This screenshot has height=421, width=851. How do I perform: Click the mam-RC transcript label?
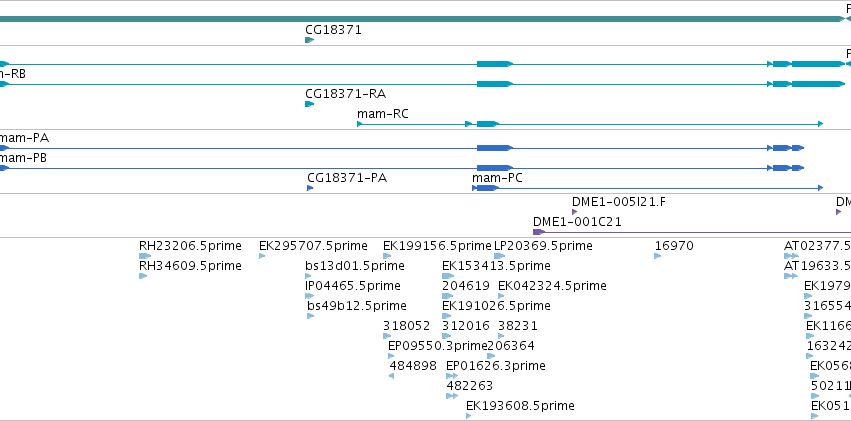383,114
